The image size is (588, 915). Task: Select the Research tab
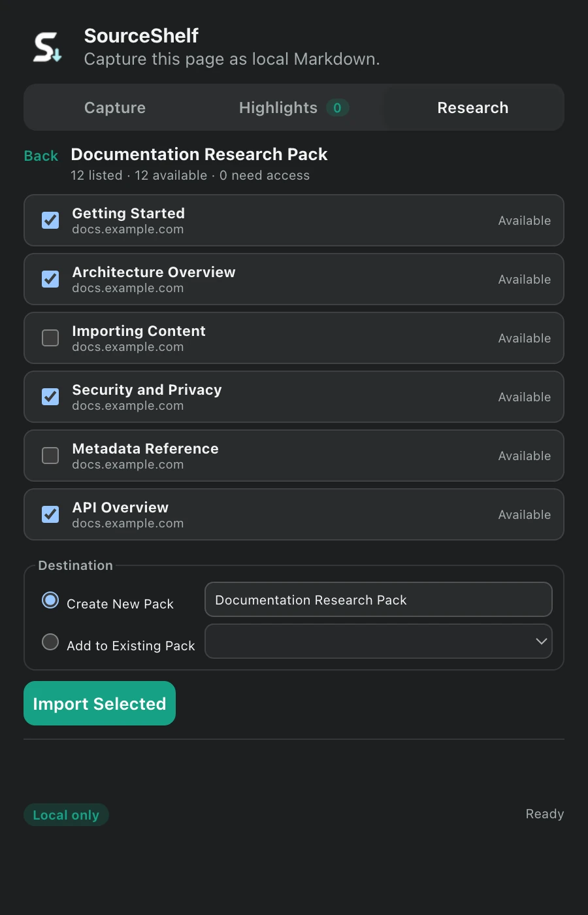(472, 108)
